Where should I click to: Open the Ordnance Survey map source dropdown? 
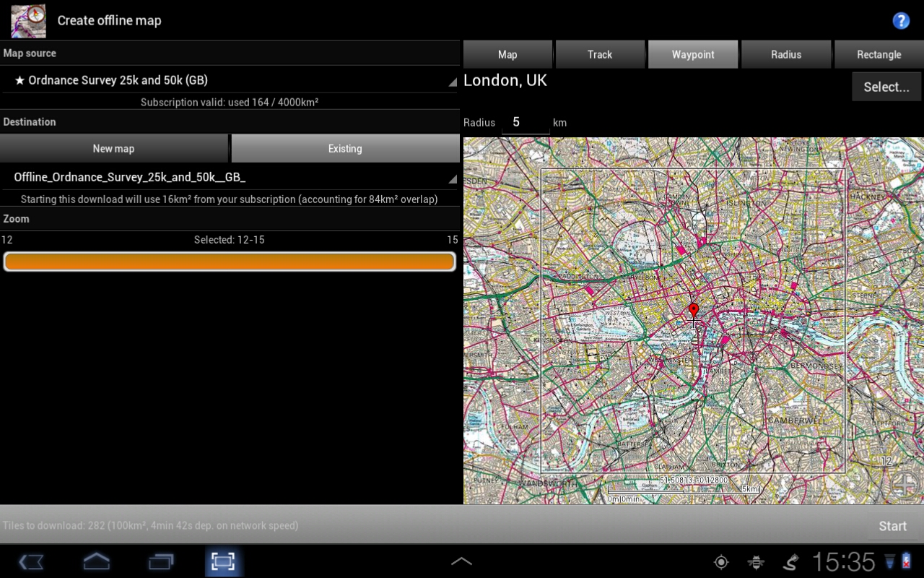[230, 80]
